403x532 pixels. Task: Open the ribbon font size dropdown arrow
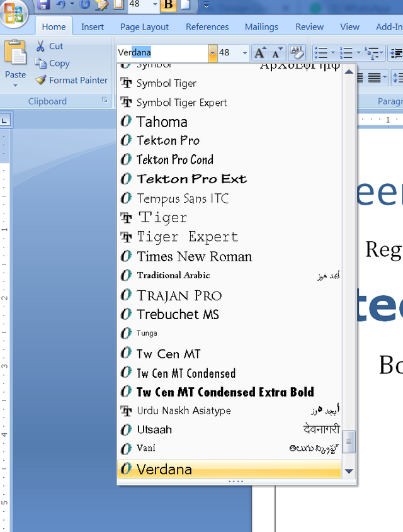pyautogui.click(x=245, y=53)
